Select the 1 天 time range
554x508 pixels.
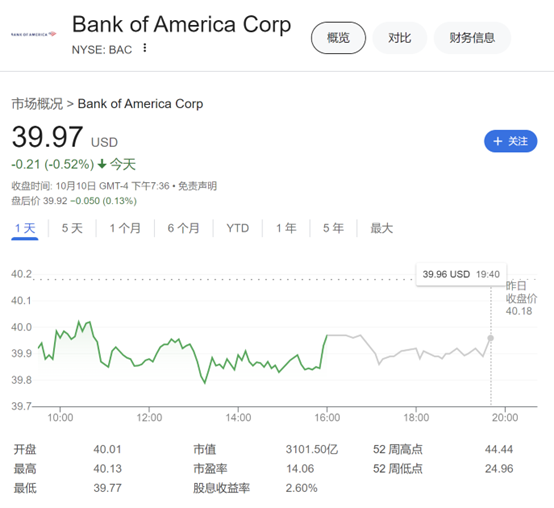(25, 228)
